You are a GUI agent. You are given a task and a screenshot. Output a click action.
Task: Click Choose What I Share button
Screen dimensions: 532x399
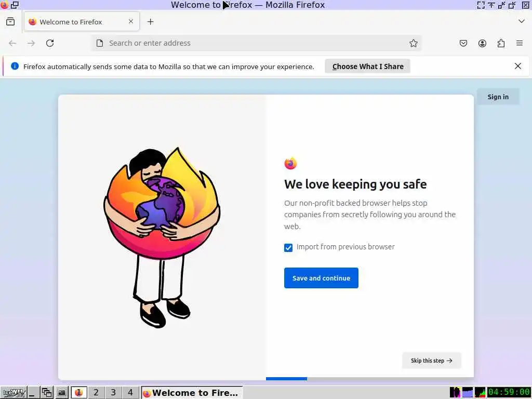(368, 66)
